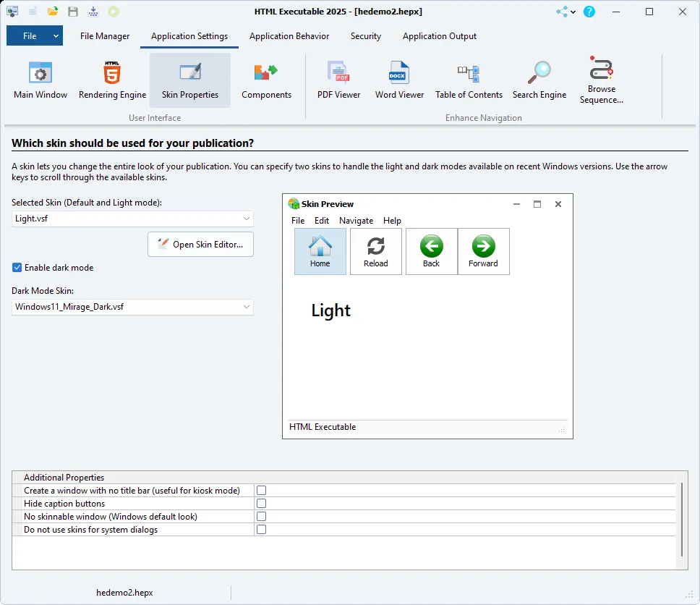Open the File button dropdown arrow
Screen dimensions: 700x605
click(x=56, y=36)
